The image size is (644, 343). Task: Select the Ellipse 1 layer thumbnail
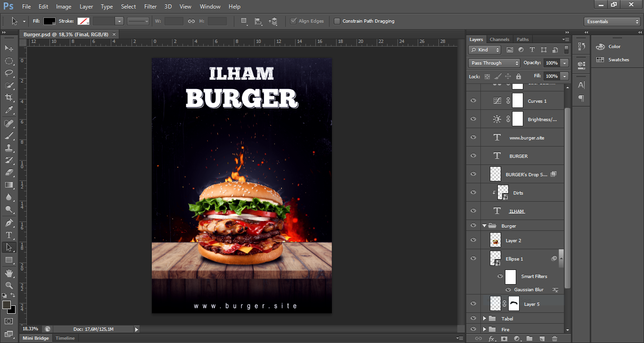click(x=495, y=258)
